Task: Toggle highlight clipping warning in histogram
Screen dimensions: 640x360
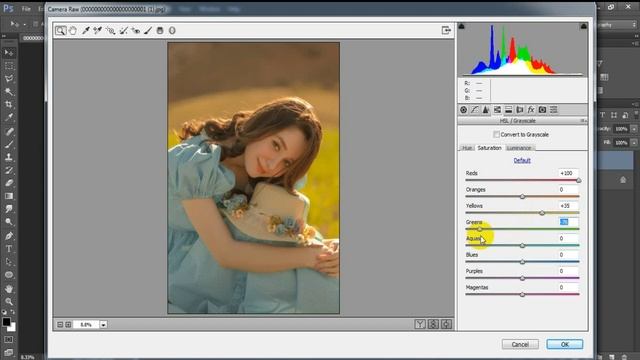Action: pos(584,26)
